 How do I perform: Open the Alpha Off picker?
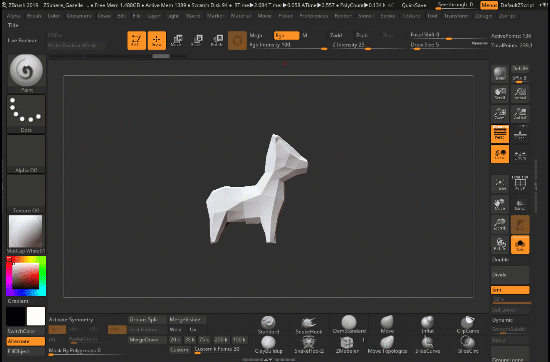click(x=26, y=154)
